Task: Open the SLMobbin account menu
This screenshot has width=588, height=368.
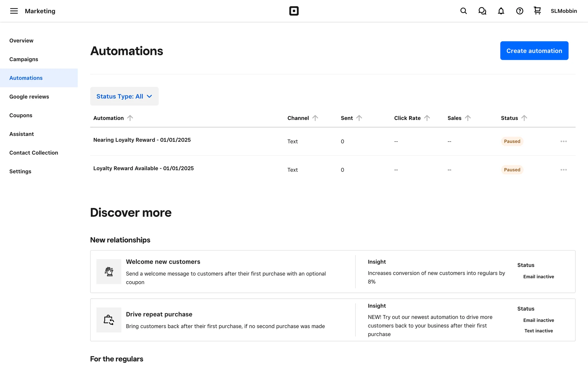Action: [563, 11]
